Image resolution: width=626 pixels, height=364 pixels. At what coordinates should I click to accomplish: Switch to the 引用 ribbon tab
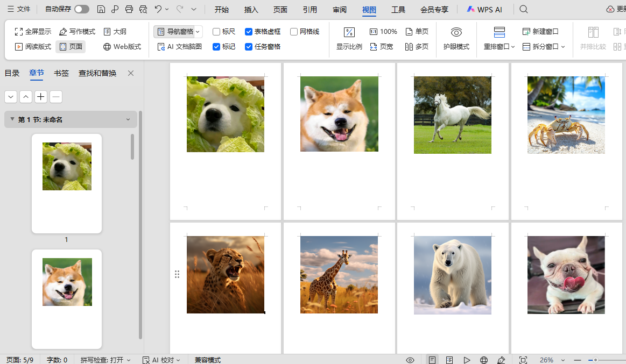[310, 10]
